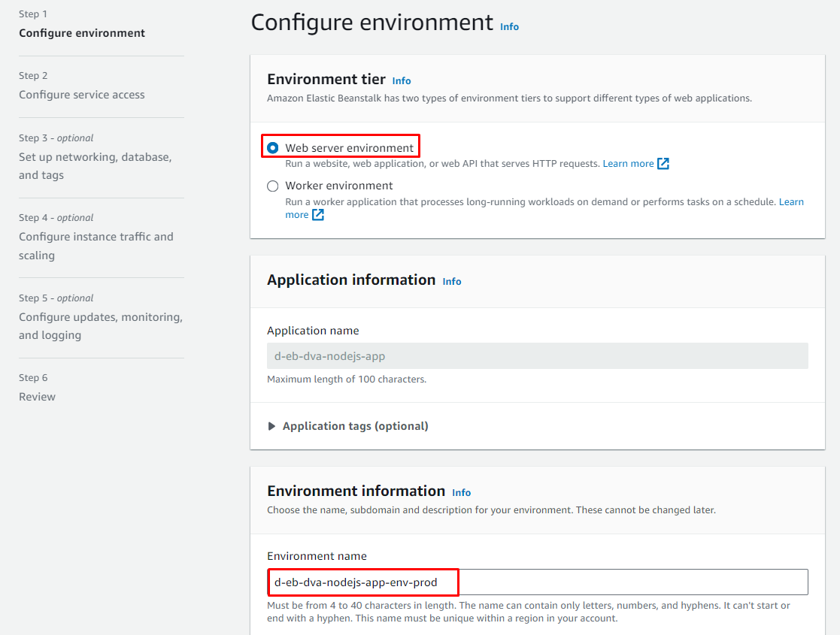
Task: Open Info link beside Configure environment heading
Action: pos(509,26)
